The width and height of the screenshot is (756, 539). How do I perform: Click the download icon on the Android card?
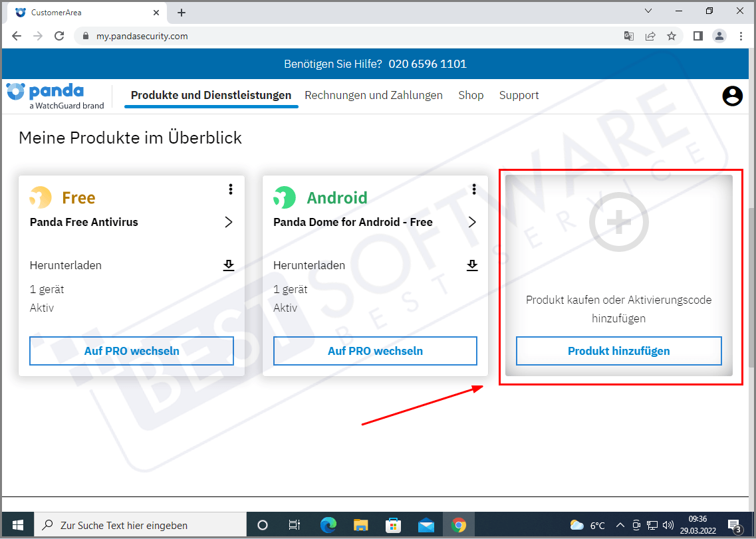[x=472, y=265]
